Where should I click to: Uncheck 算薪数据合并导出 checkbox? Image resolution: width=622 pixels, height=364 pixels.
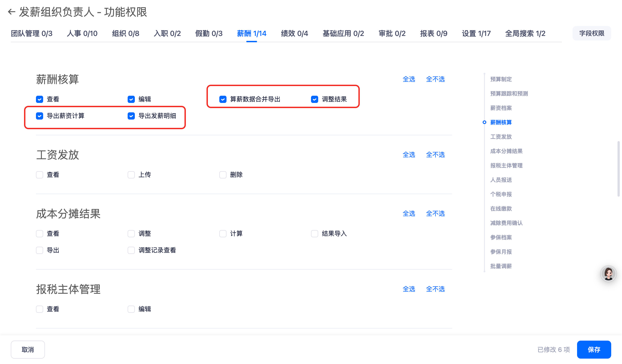223,99
